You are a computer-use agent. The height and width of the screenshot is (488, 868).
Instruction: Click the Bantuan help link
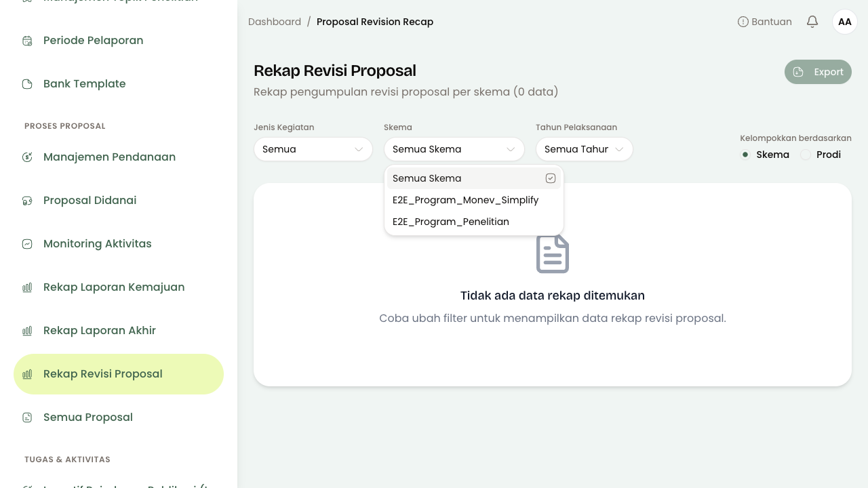(765, 22)
